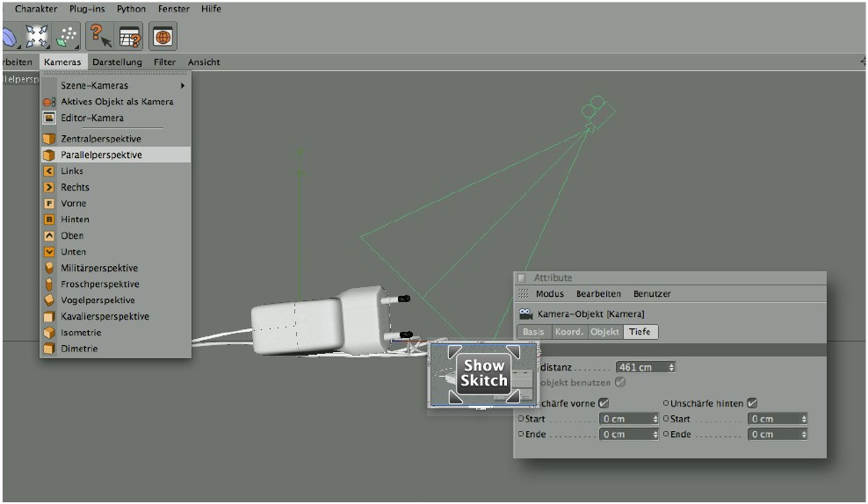The image size is (868, 504).
Task: Choose the Isometrie cube icon
Action: [x=49, y=333]
